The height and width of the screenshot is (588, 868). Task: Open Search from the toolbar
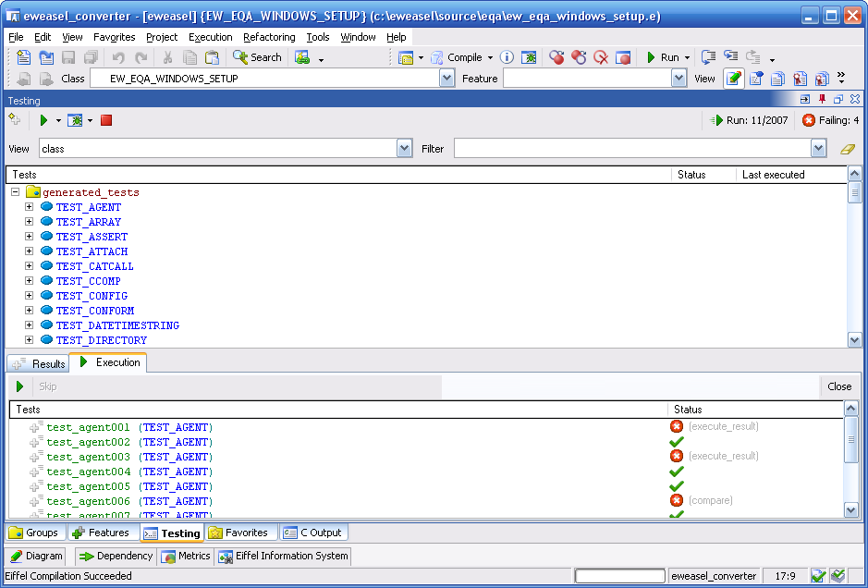[257, 57]
